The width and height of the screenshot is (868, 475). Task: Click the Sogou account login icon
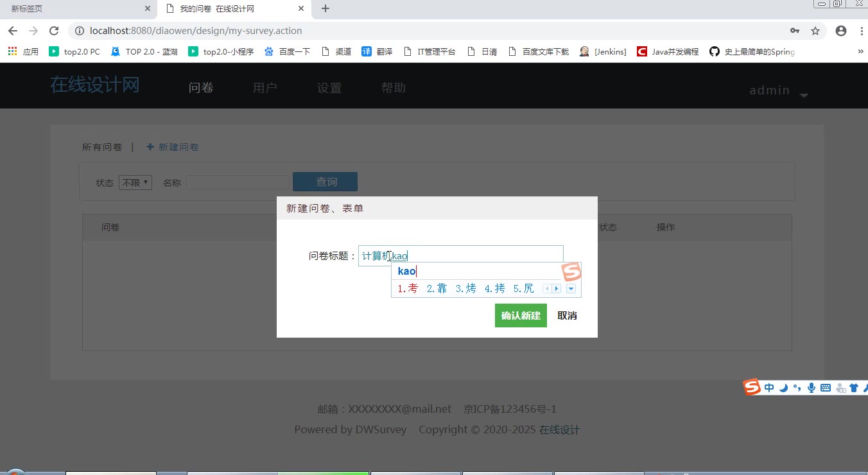point(840,388)
